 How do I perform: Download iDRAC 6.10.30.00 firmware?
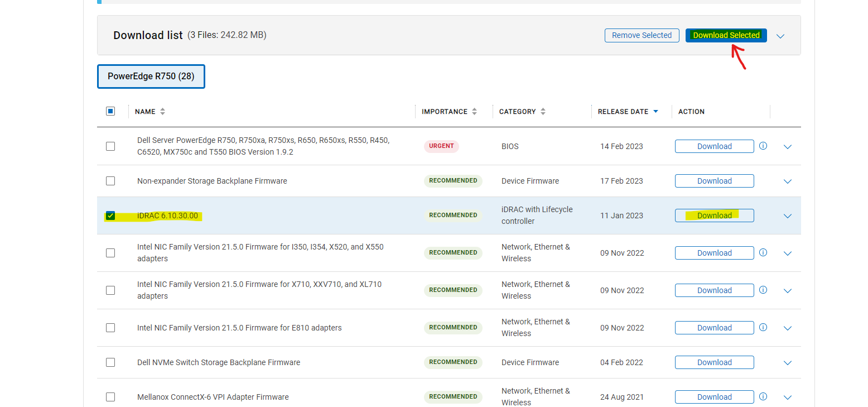[x=715, y=216]
